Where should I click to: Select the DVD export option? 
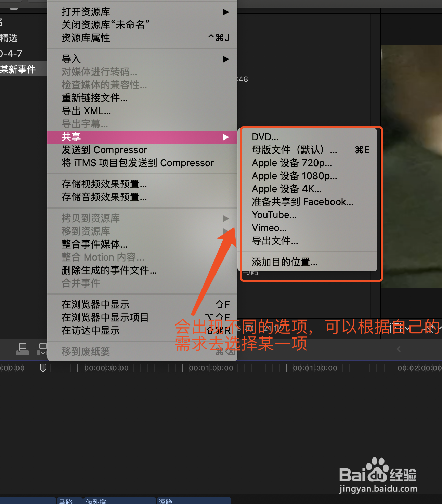pos(265,137)
